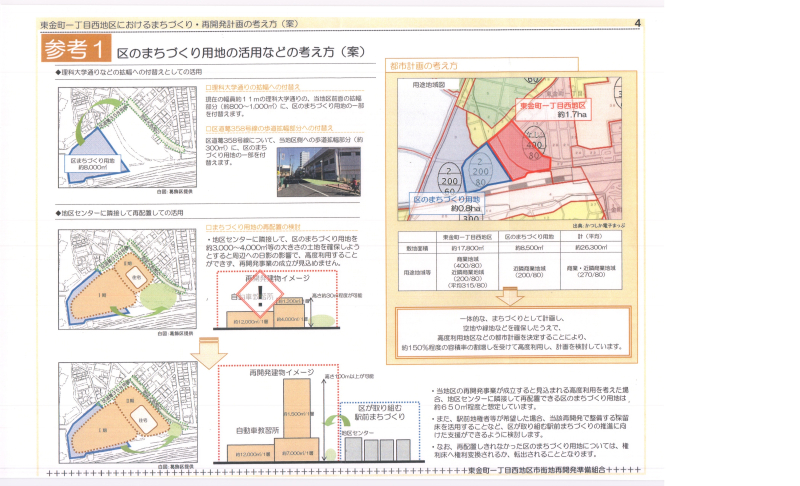Click the 約17,800㎡ table cell
Image resolution: width=800 pixels, height=486 pixels.
(x=467, y=248)
